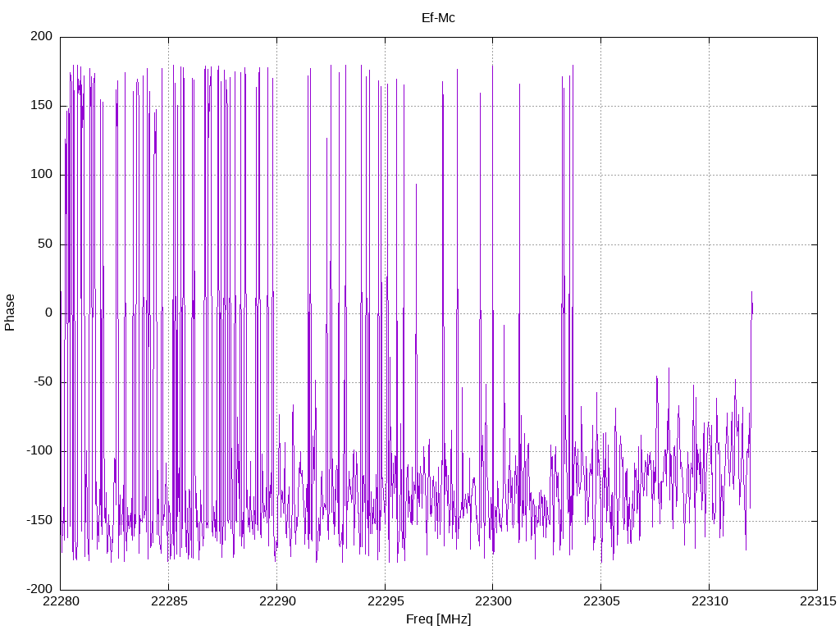Screen dimensions: 840x630
Task: Click the y-axis tick label -200
Action: pyautogui.click(x=39, y=589)
